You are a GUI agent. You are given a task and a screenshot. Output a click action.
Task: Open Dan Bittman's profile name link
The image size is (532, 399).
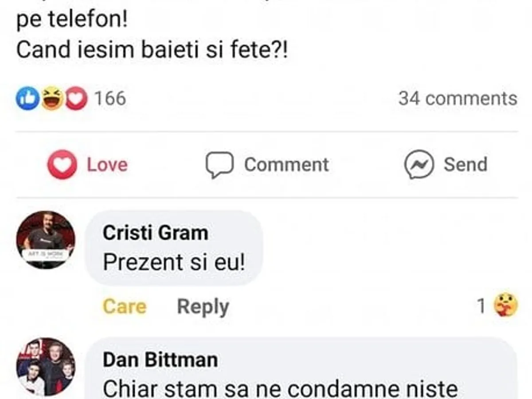coord(160,360)
